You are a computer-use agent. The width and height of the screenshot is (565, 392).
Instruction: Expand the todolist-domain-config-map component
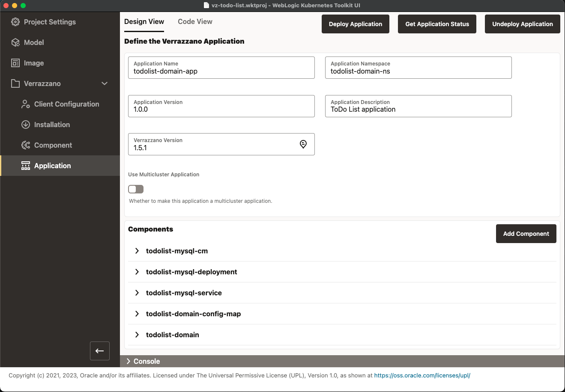137,314
